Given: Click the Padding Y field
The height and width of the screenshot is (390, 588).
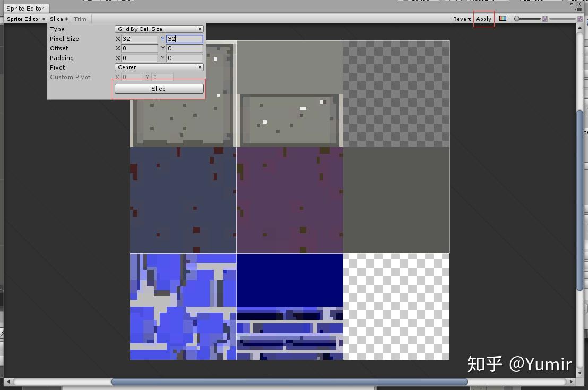Looking at the screenshot, I should coord(184,58).
